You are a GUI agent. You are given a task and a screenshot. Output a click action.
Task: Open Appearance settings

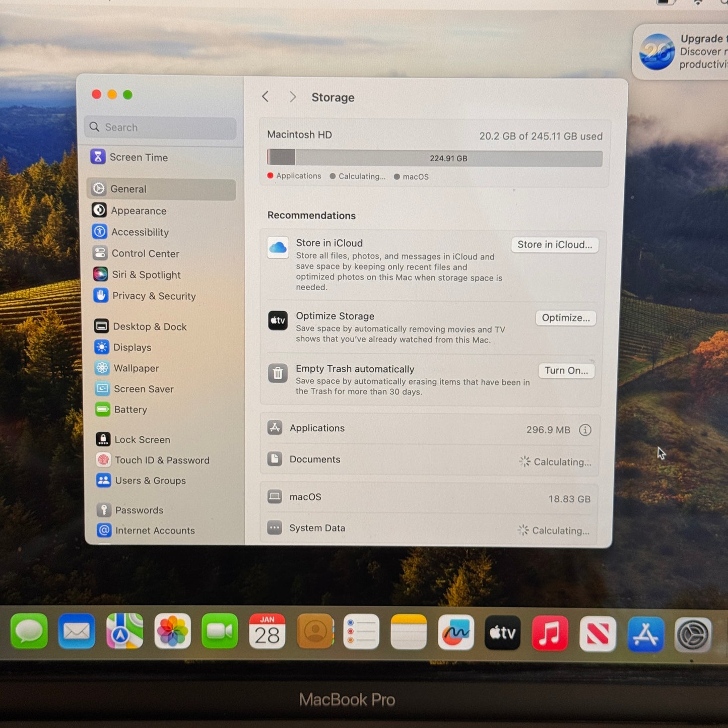[x=161, y=211]
